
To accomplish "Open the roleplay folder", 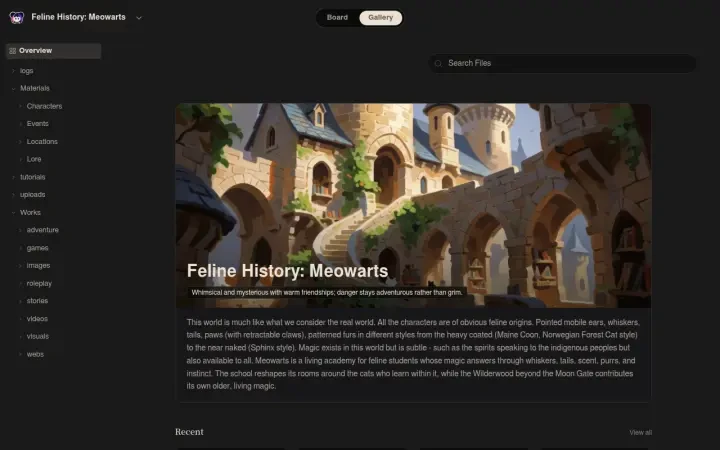I will click(x=39, y=283).
